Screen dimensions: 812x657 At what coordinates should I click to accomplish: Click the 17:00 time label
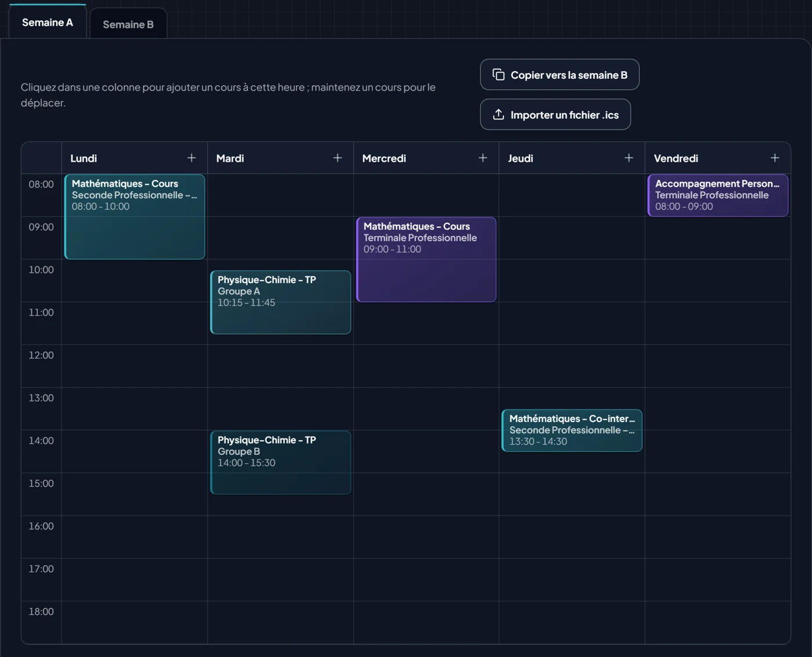41,569
